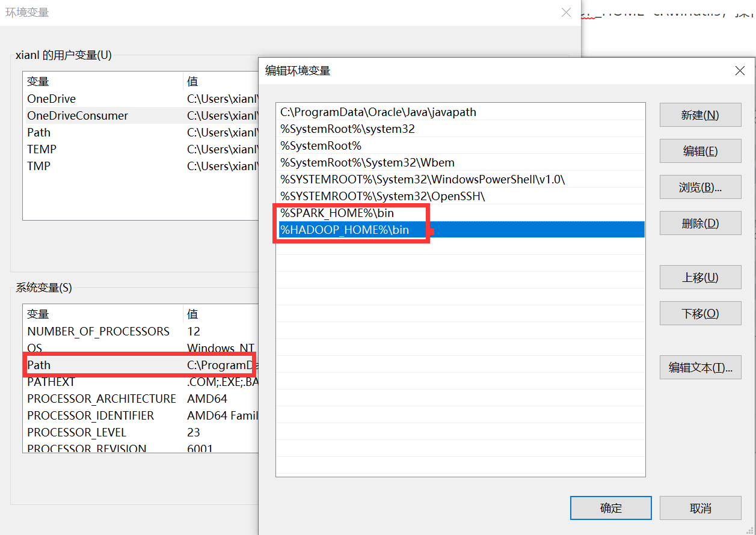Click 变量 column header in user variables

103,81
